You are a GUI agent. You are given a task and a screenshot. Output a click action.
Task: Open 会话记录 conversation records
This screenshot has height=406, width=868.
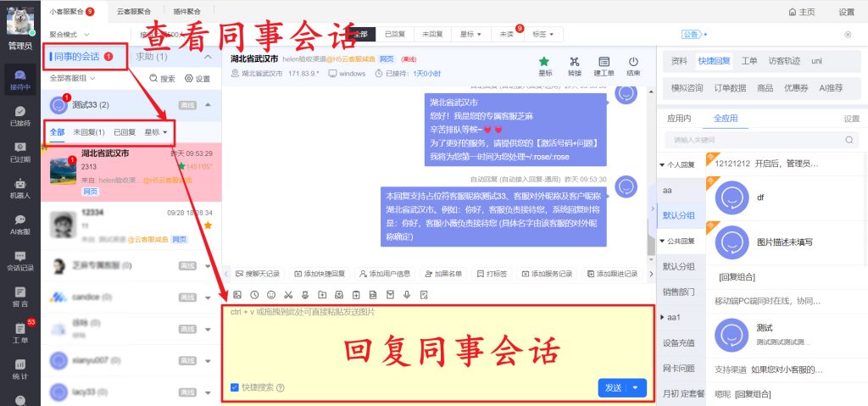tap(20, 261)
